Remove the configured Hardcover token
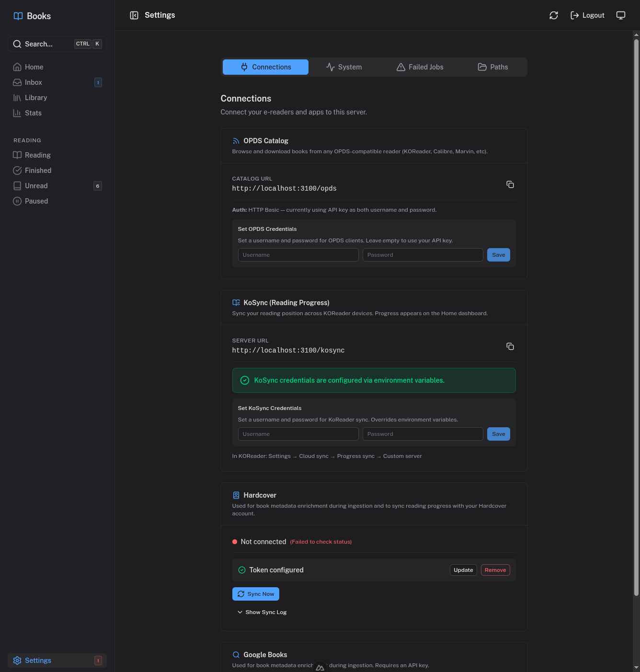 (495, 570)
